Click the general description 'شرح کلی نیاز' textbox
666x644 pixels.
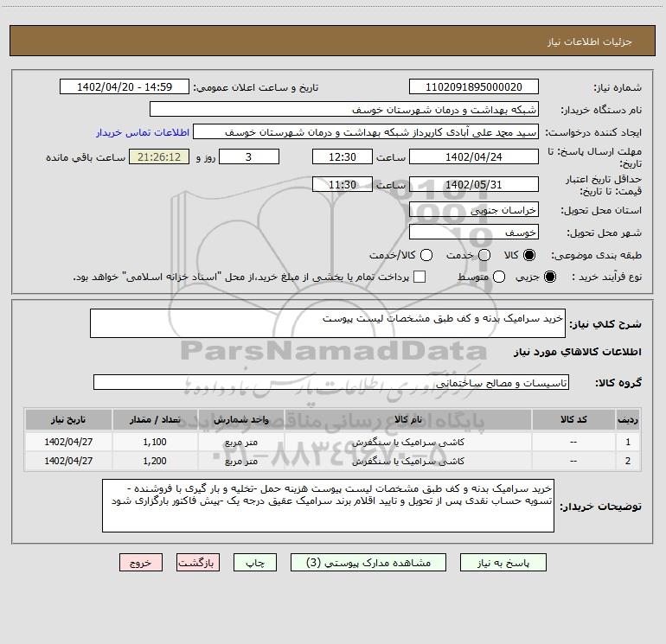coord(328,323)
